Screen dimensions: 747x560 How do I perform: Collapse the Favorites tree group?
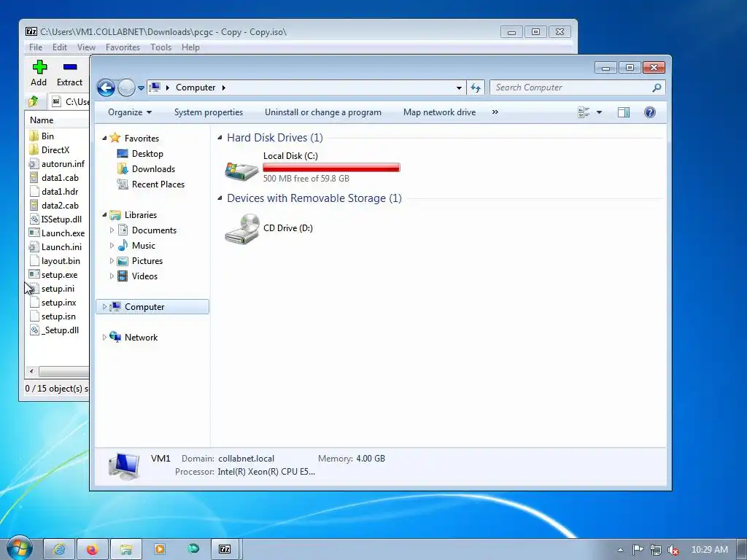pyautogui.click(x=104, y=138)
